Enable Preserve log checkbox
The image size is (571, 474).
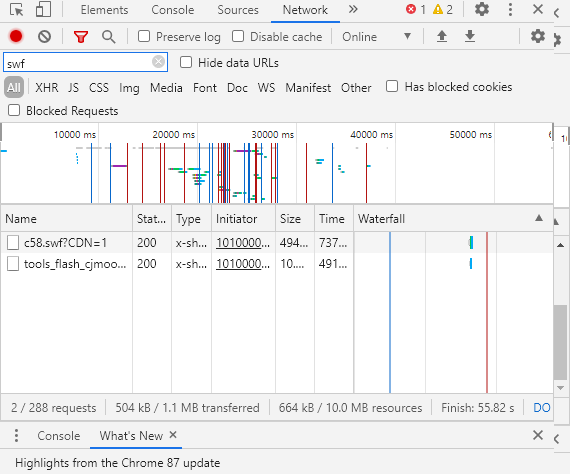[144, 36]
